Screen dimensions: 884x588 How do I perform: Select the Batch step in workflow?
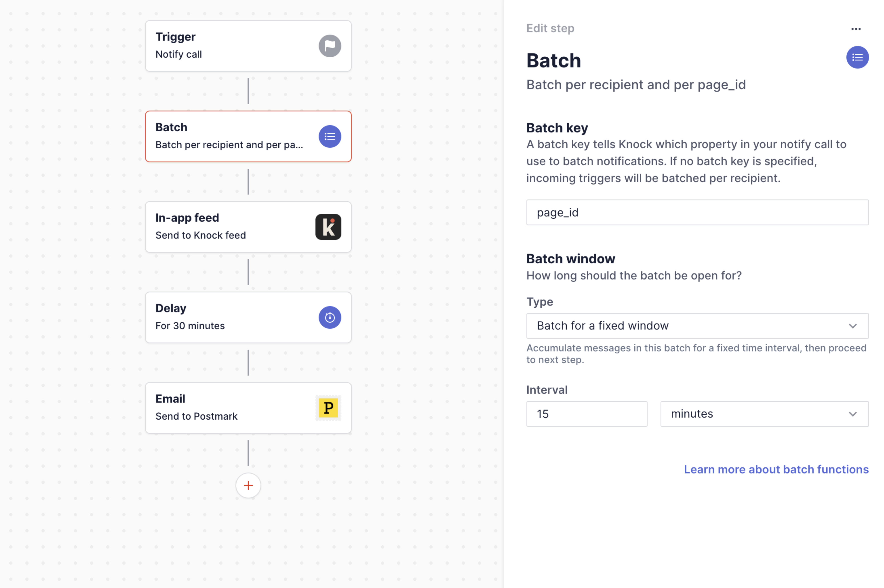(248, 136)
